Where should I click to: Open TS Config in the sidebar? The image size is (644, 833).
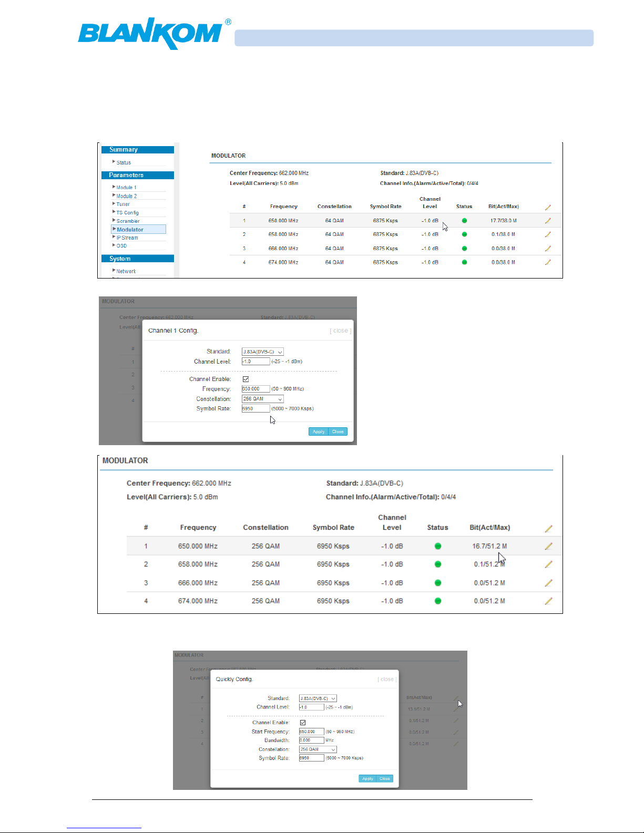coord(127,213)
